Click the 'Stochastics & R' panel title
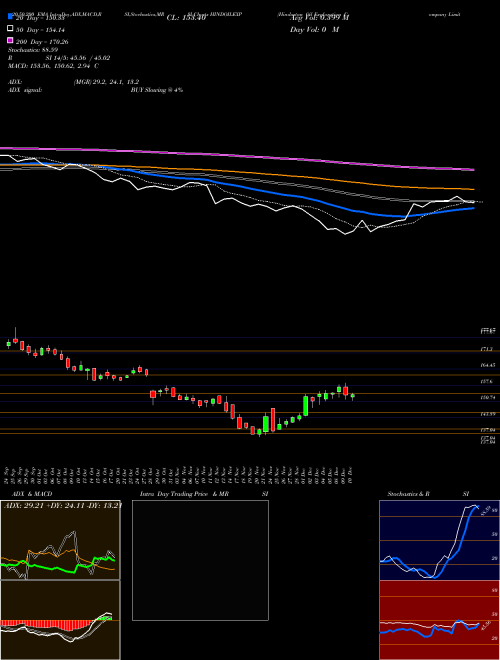 408,494
